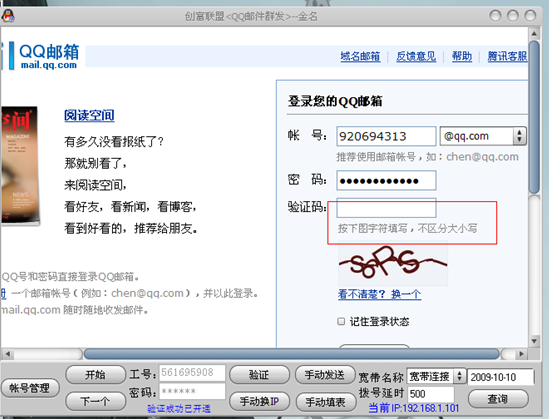Click the captcha verification image
The width and height of the screenshot is (549, 419).
click(392, 265)
